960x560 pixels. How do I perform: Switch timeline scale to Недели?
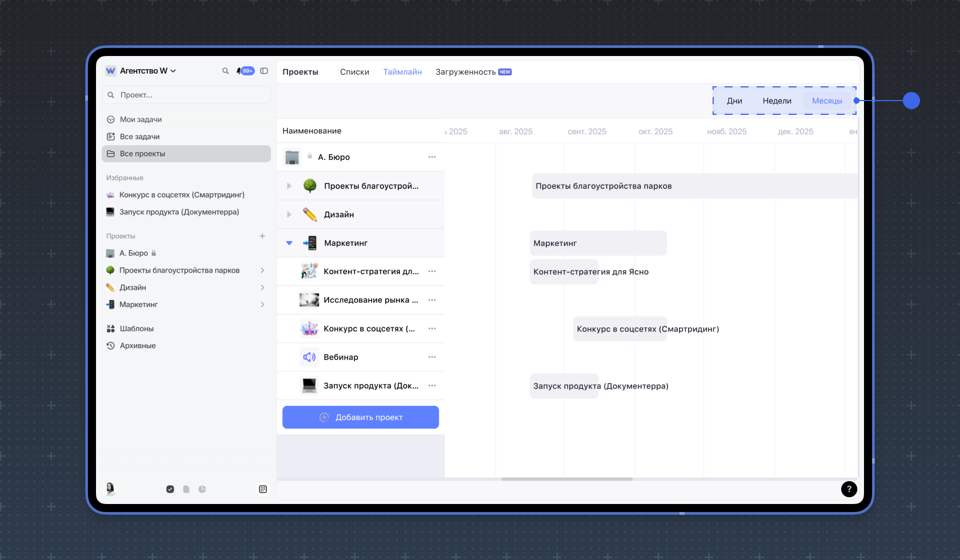click(777, 101)
